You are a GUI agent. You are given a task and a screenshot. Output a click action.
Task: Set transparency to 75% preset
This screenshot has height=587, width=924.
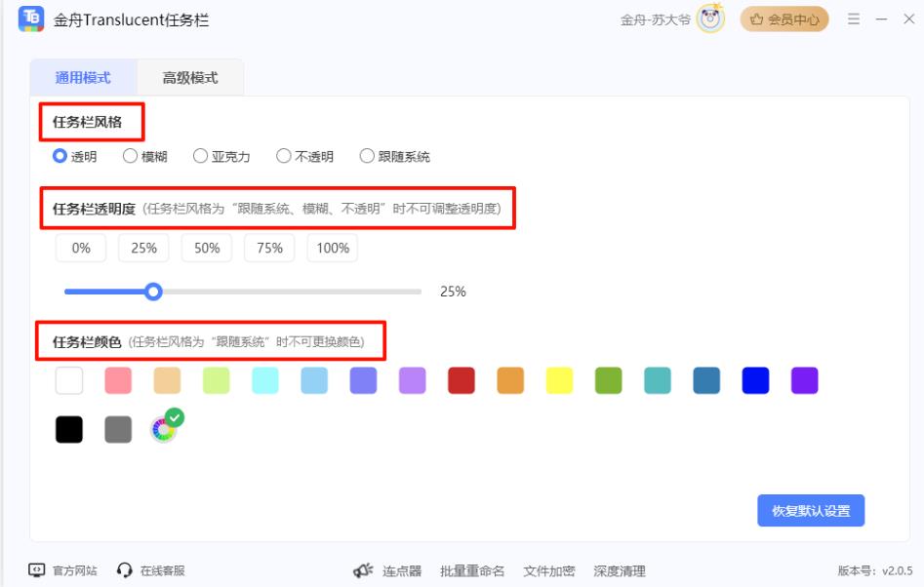point(269,248)
